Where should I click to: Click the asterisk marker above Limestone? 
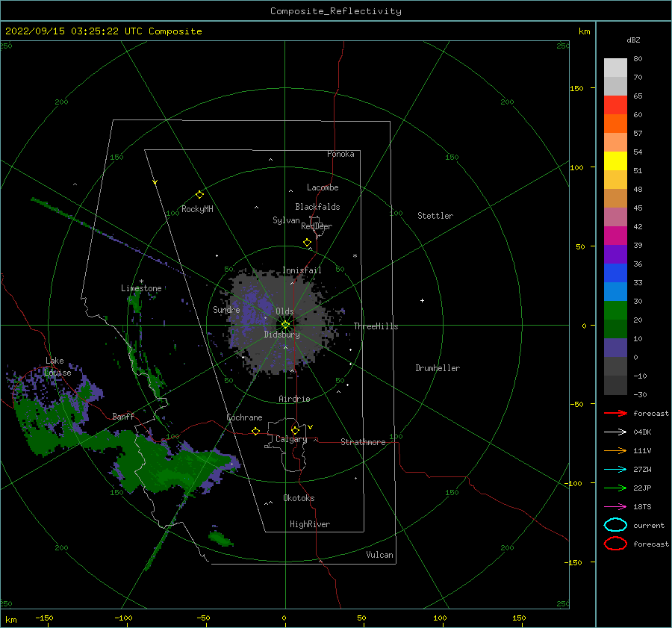[x=141, y=282]
